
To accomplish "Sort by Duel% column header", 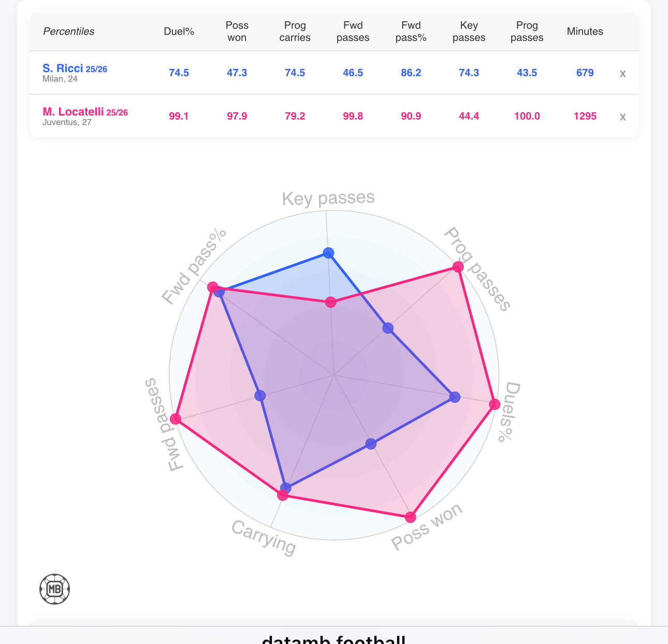I will pos(179,32).
